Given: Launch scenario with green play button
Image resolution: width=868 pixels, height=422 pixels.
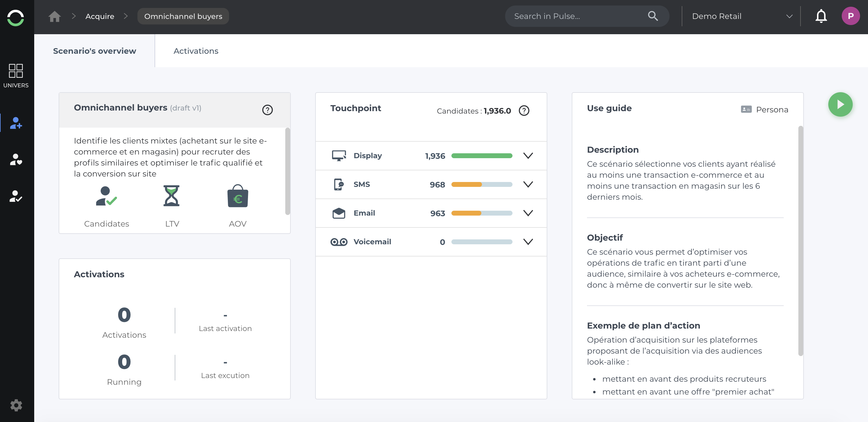Looking at the screenshot, I should coord(841,104).
